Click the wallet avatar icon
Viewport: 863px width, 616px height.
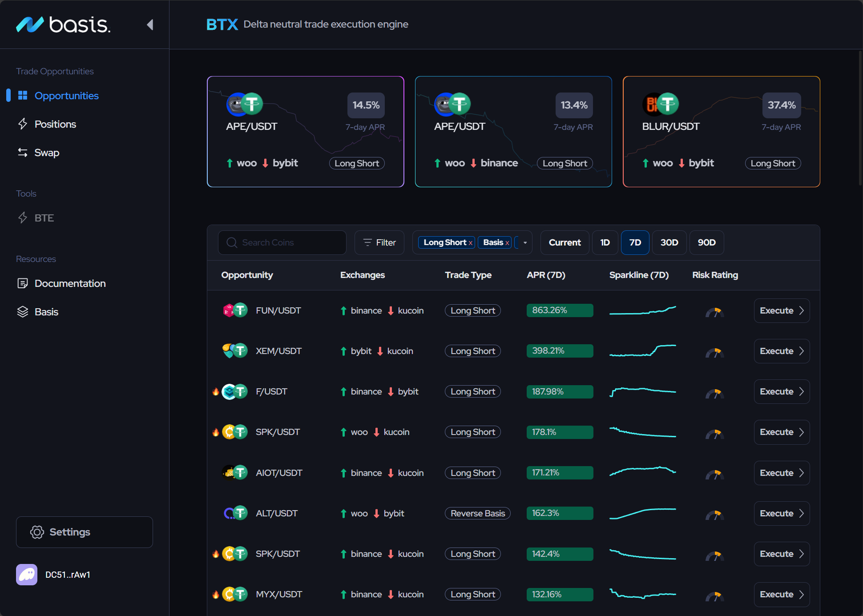[27, 575]
